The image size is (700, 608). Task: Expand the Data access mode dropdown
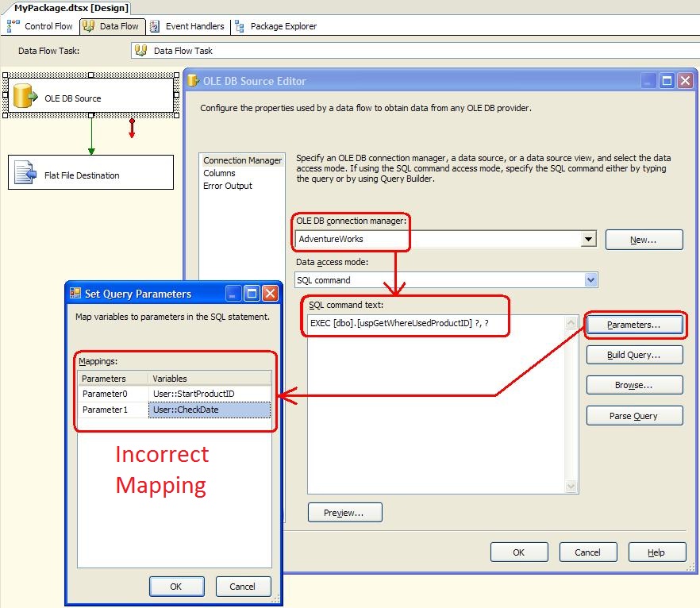590,280
